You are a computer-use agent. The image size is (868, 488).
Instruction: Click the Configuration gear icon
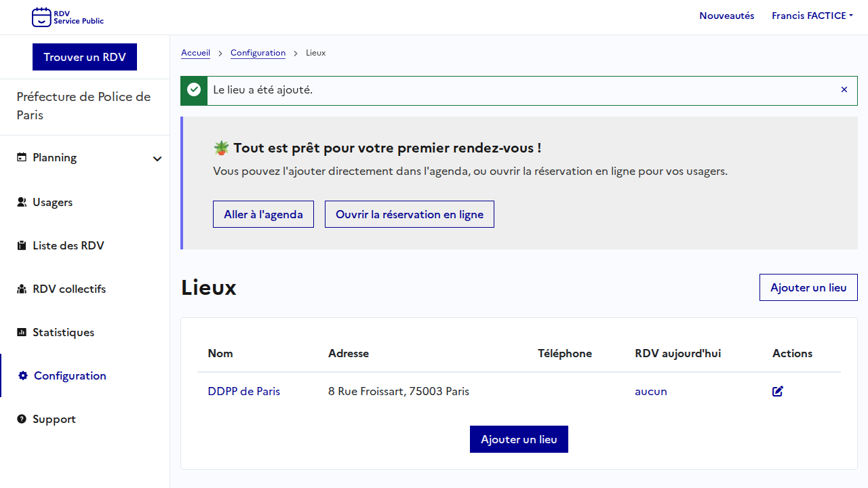point(23,375)
